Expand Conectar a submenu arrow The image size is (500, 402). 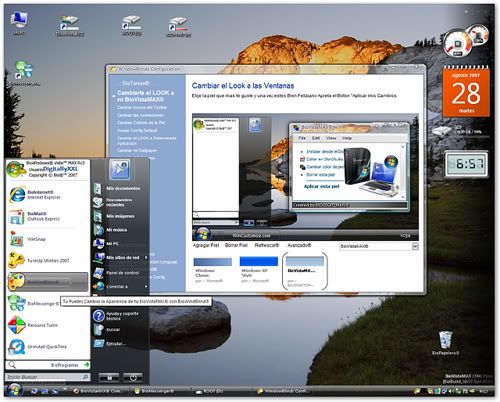(x=146, y=286)
